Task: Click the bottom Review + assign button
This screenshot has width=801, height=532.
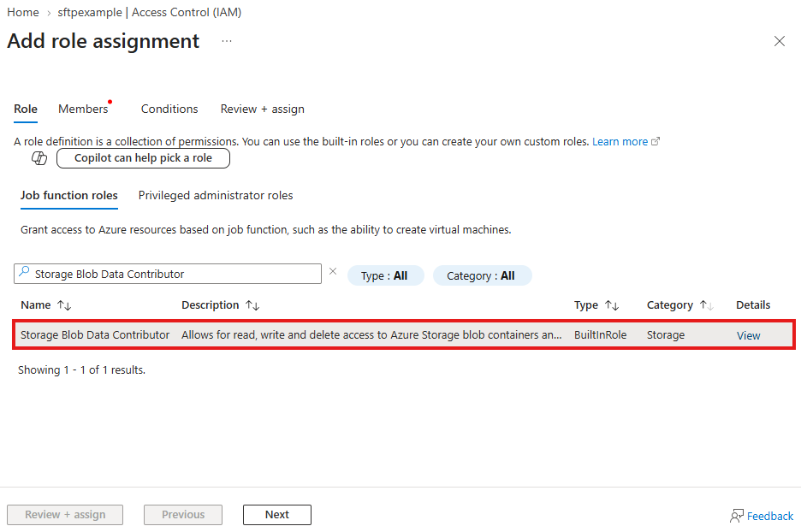Action: click(x=65, y=515)
